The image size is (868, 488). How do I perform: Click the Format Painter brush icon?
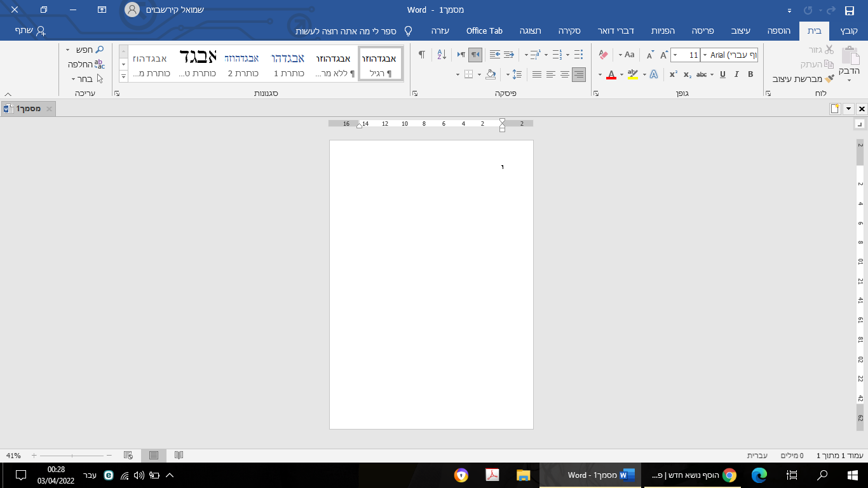pos(829,79)
